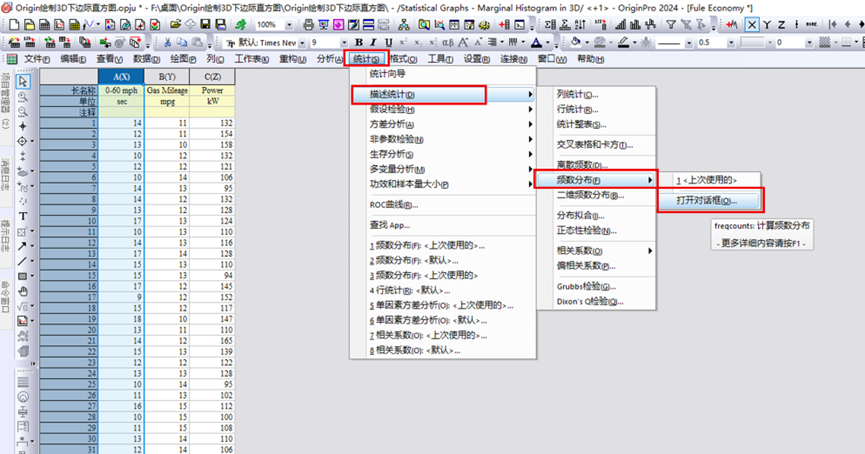Viewport: 865px width, 454px height.
Task: Select the Text tool
Action: tap(23, 216)
